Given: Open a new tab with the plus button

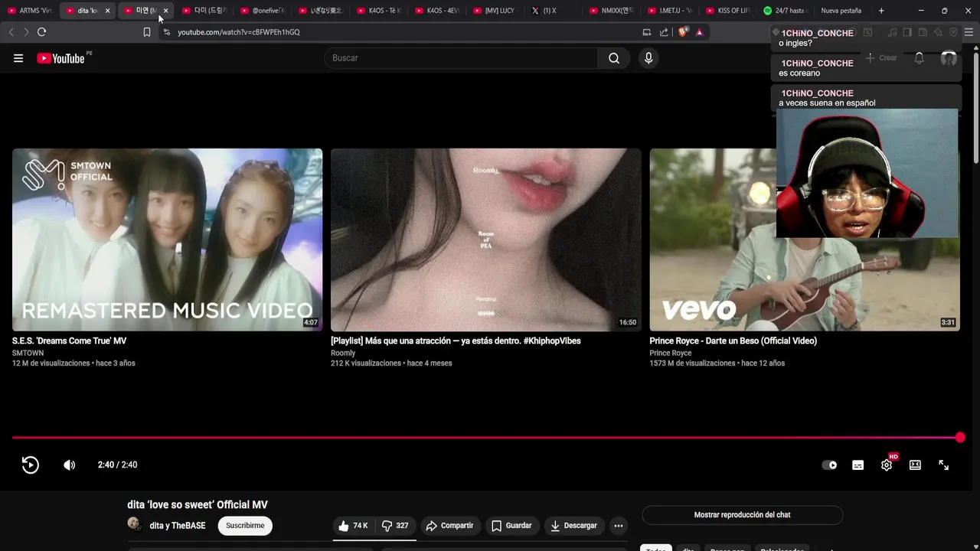Looking at the screenshot, I should (881, 11).
